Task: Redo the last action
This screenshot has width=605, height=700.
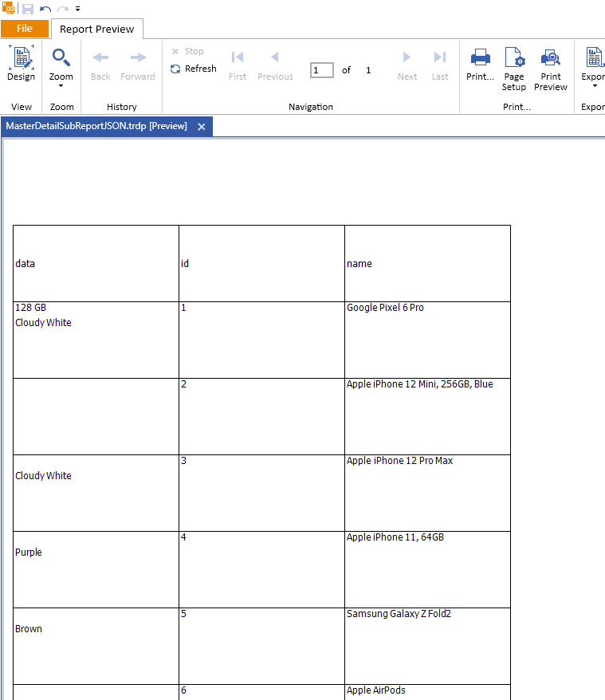Action: coord(63,9)
